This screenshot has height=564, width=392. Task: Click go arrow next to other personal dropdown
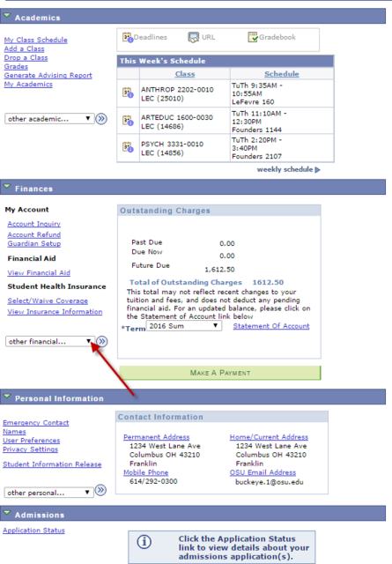[x=100, y=490]
